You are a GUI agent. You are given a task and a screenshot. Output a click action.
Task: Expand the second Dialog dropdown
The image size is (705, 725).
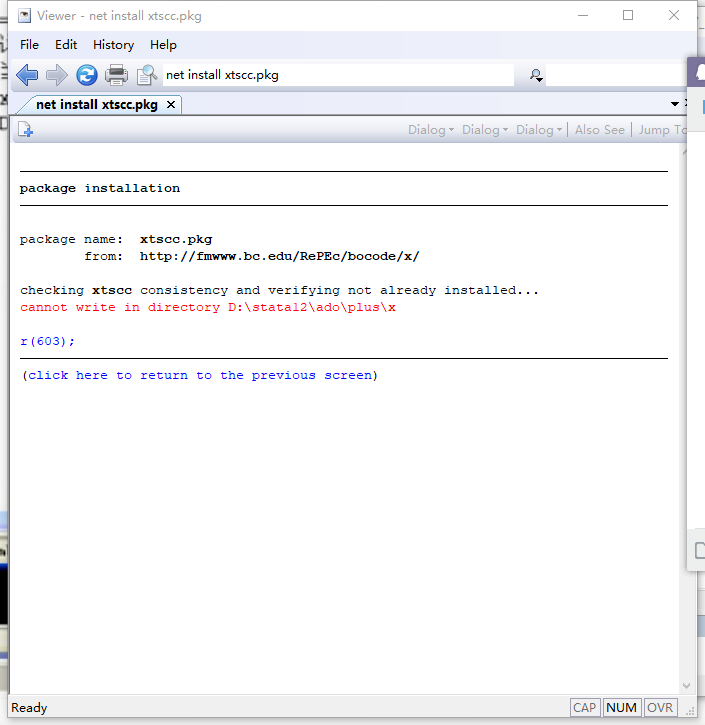tap(485, 130)
